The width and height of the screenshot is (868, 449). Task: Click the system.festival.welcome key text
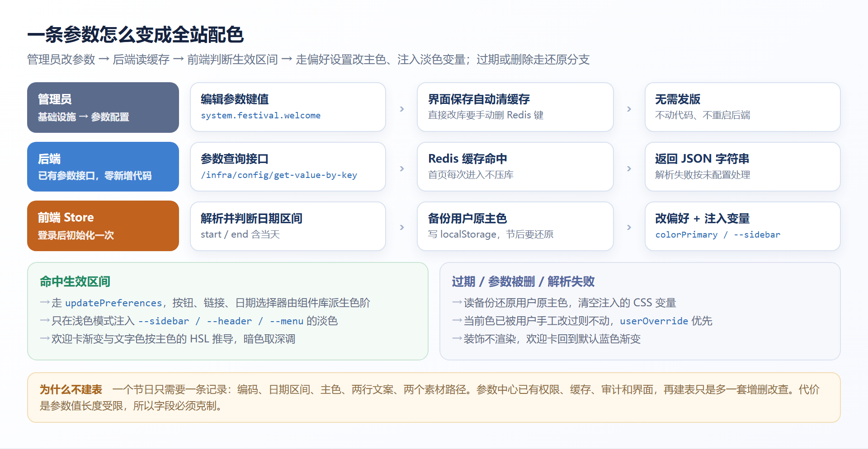(261, 116)
